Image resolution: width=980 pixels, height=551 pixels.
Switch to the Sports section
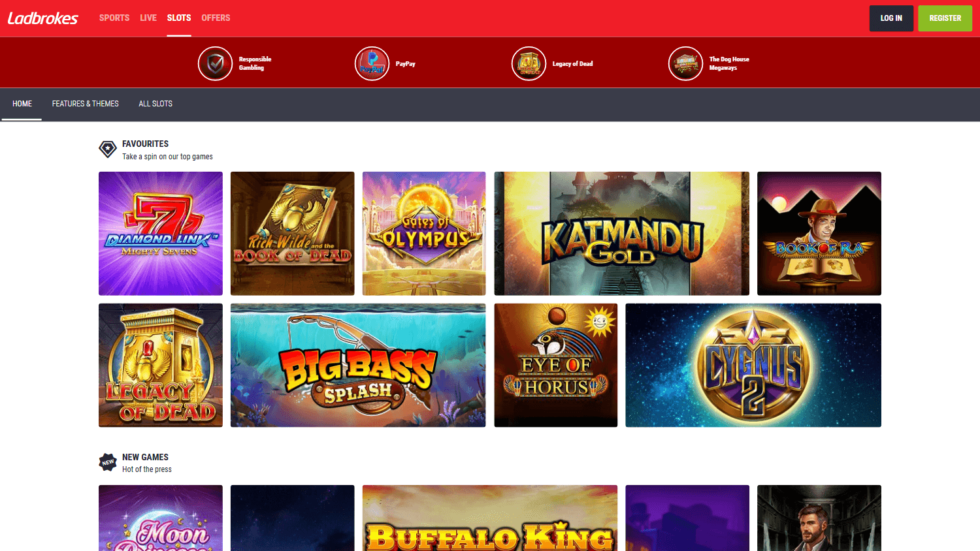pyautogui.click(x=114, y=18)
